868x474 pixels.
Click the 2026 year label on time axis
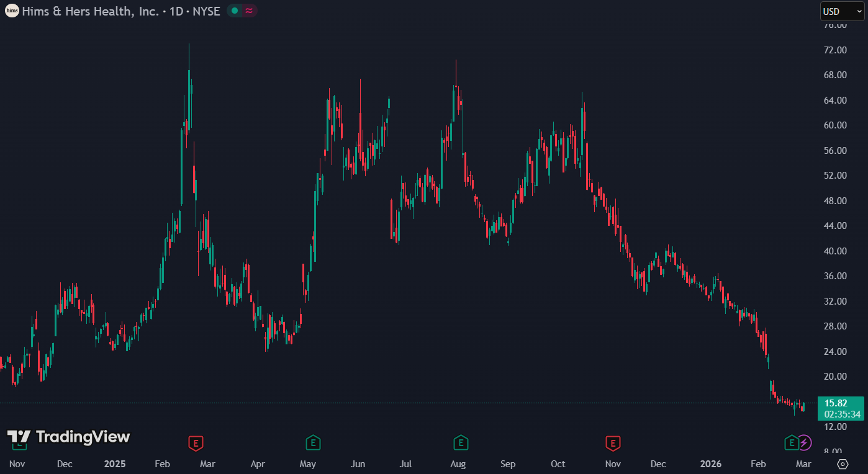tap(710, 464)
